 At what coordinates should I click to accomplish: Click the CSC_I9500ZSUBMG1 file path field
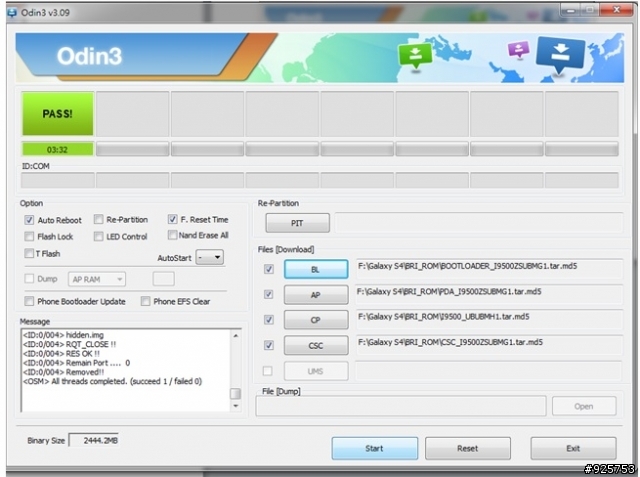click(489, 345)
